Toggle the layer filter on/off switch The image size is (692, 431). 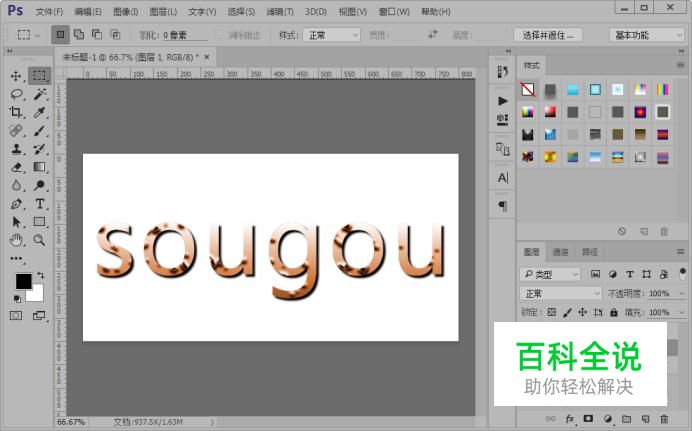point(682,274)
